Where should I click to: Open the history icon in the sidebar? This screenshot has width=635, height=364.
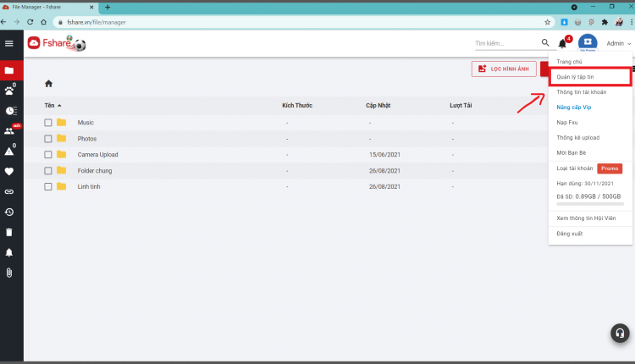coord(9,212)
